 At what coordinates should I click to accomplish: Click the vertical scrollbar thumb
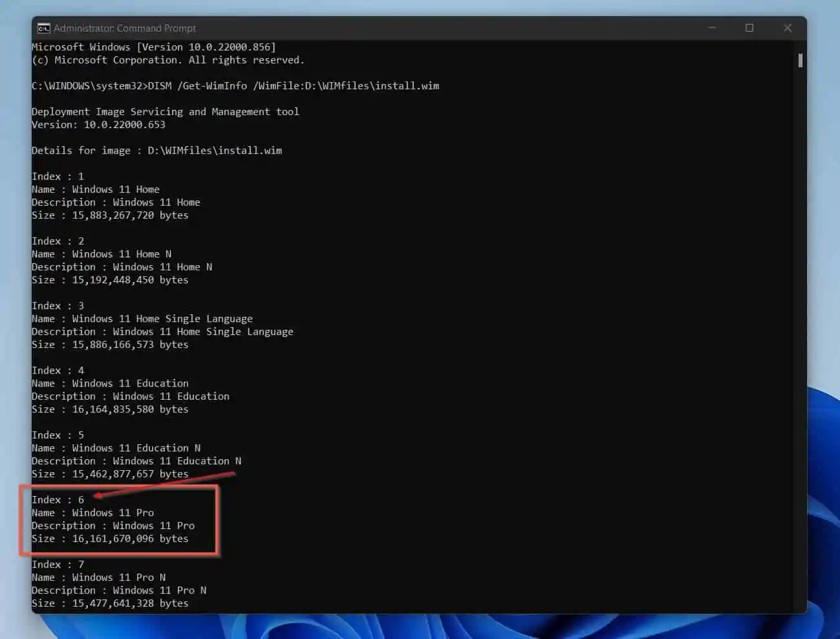(x=801, y=60)
